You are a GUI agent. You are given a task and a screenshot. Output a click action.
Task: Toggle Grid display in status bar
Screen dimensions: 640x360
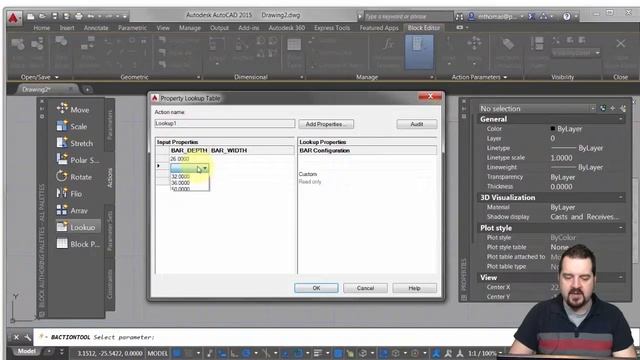[x=177, y=353]
